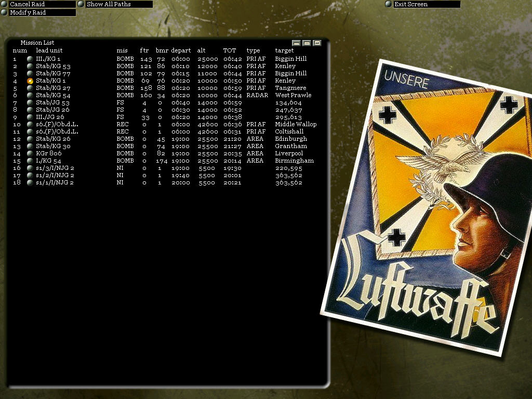The height and width of the screenshot is (399, 532).
Task: Click the 'num' column header
Action: coord(20,50)
